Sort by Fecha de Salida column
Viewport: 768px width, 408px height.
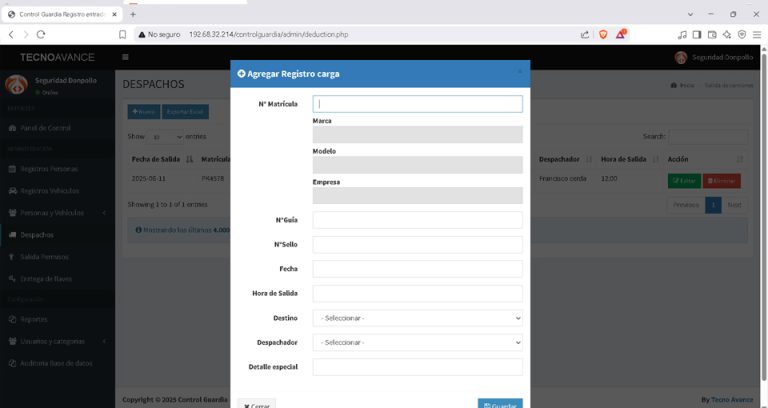pos(163,159)
